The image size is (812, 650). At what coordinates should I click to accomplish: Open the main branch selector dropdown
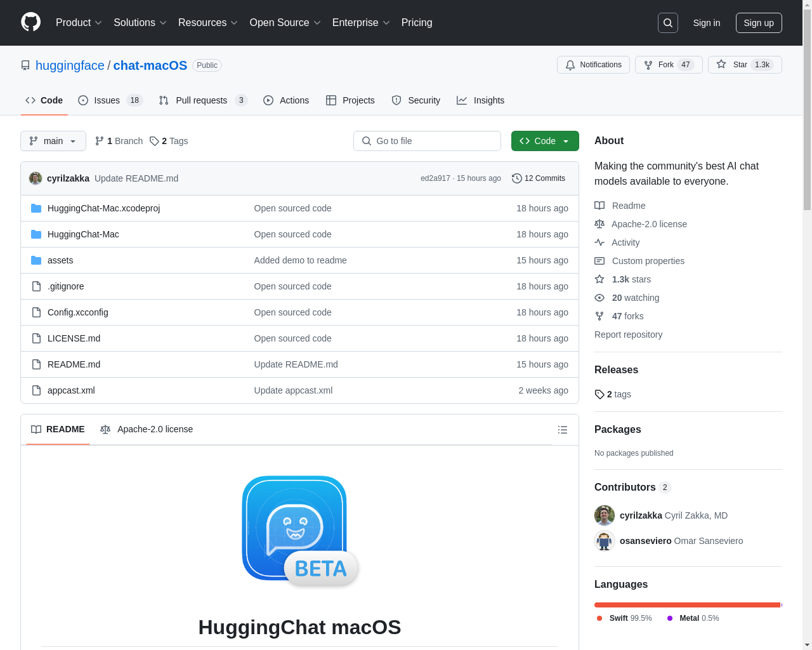[53, 141]
